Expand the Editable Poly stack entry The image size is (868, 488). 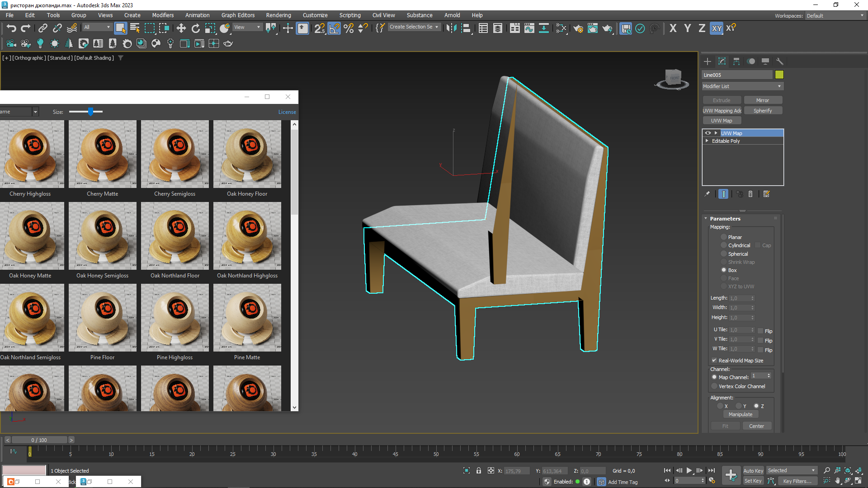(707, 141)
